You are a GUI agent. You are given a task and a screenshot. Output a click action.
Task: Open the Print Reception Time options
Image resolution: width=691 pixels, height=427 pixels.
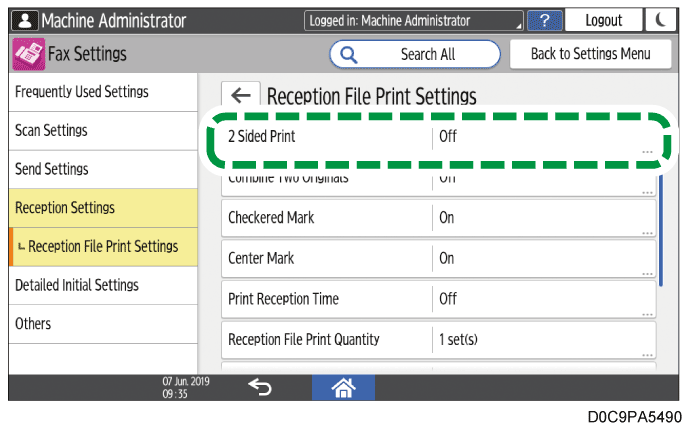(x=438, y=299)
